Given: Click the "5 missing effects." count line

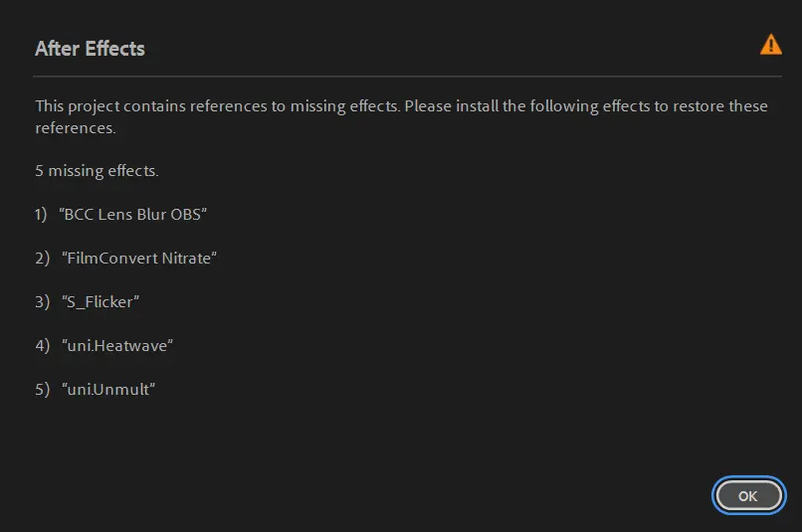Looking at the screenshot, I should click(x=97, y=171).
